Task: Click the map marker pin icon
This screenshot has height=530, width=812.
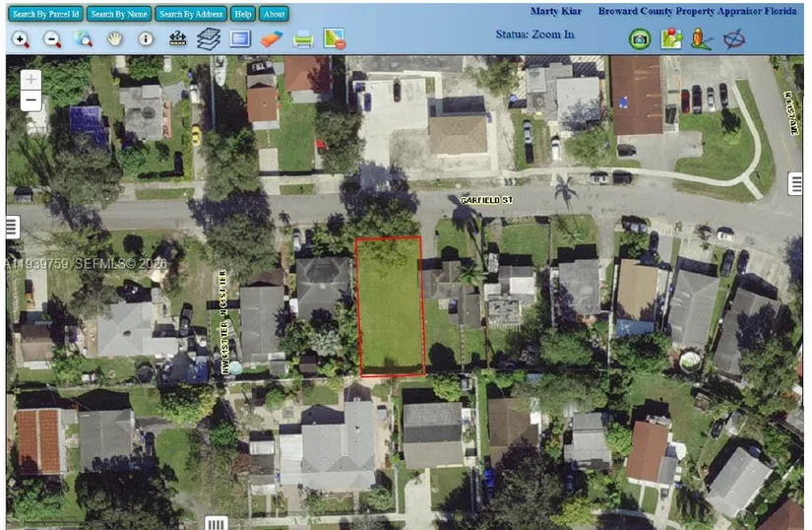Action: tap(671, 39)
